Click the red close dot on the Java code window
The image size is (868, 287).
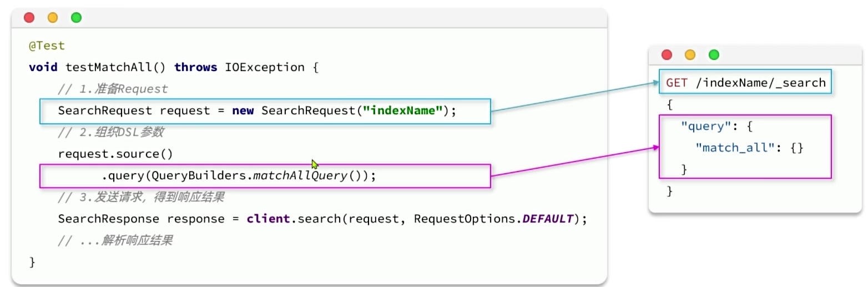29,18
